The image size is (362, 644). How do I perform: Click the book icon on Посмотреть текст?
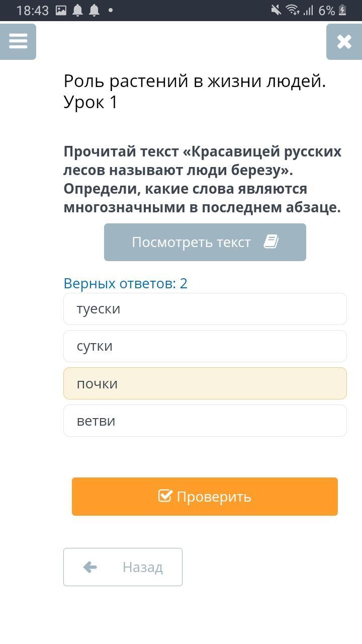tap(271, 242)
